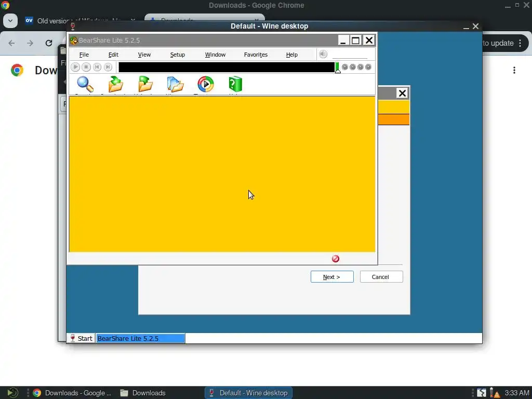Click the Wine Start button

(81, 338)
